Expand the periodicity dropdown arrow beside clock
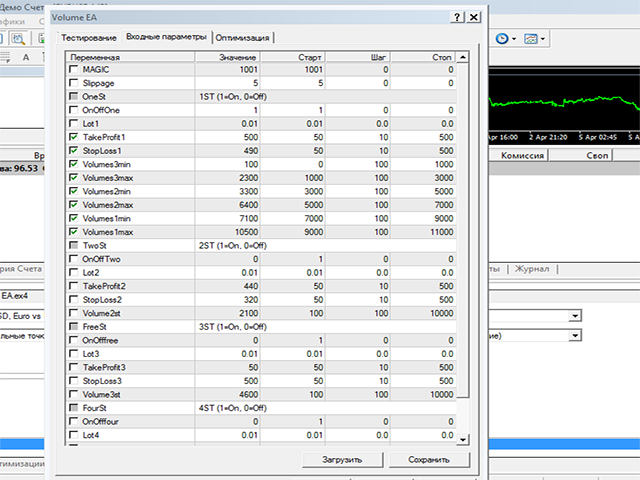The width and height of the screenshot is (640, 480). coord(515,39)
